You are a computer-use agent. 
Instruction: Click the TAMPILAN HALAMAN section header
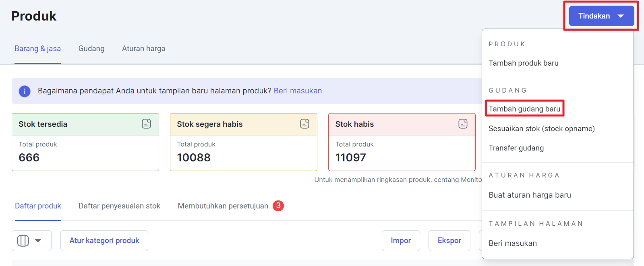536,224
